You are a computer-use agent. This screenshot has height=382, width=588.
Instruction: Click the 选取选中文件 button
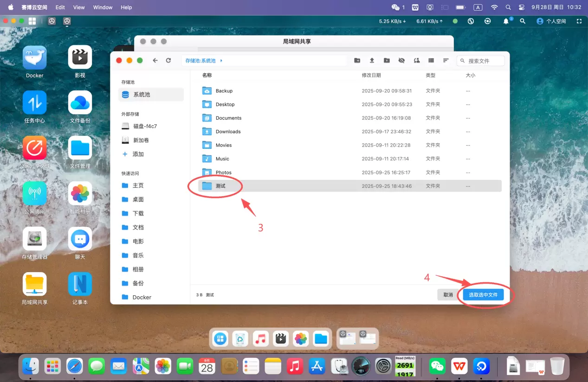coord(483,295)
